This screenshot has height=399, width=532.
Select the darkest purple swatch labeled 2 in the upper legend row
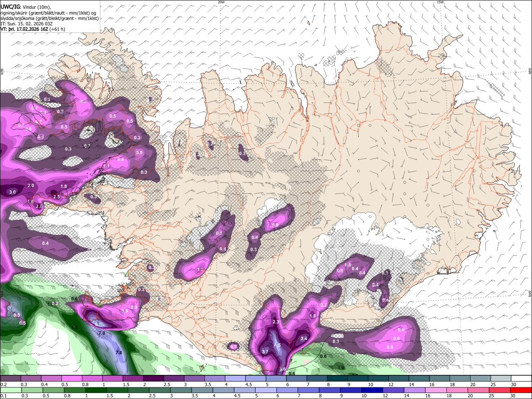pyautogui.click(x=153, y=379)
